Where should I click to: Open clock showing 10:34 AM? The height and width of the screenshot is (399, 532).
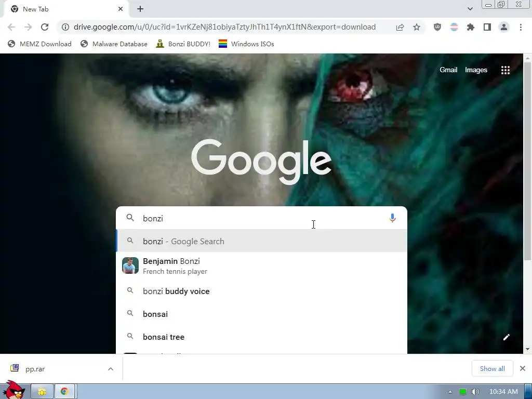pos(503,392)
